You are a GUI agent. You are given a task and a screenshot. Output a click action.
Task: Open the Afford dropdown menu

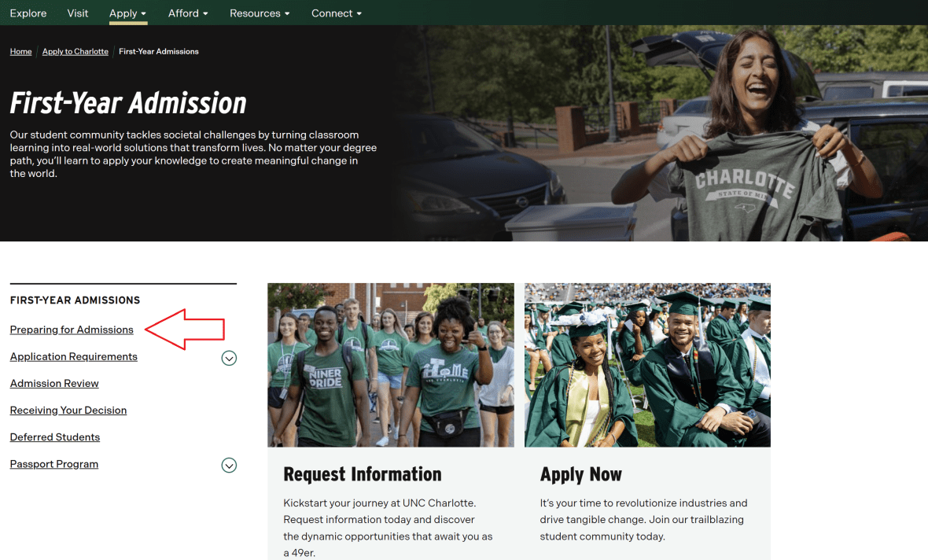tap(188, 13)
